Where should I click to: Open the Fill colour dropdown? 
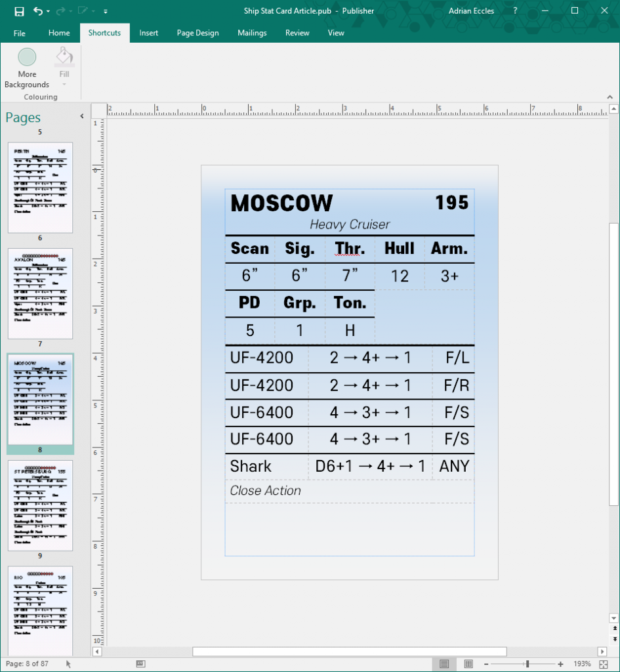coord(64,83)
